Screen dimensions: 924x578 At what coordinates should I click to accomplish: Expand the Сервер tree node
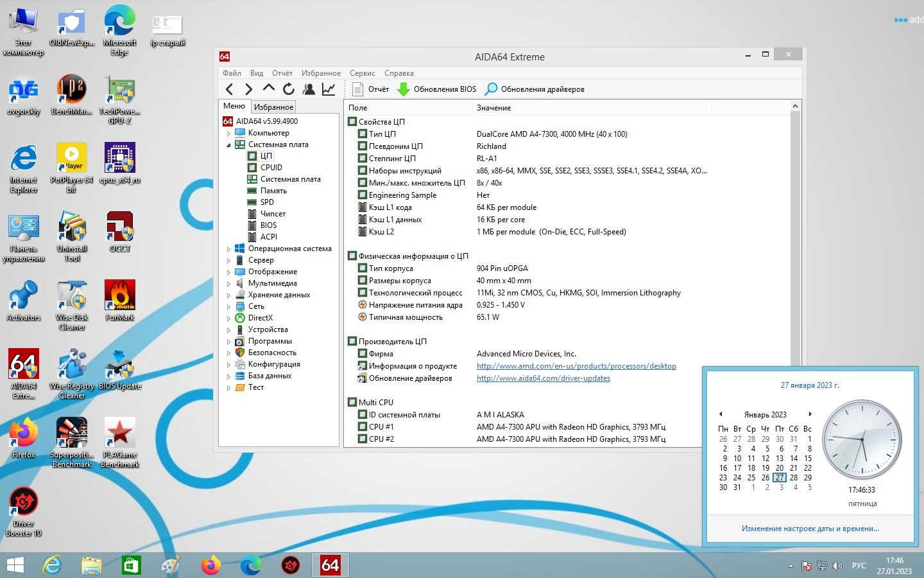[x=228, y=261]
